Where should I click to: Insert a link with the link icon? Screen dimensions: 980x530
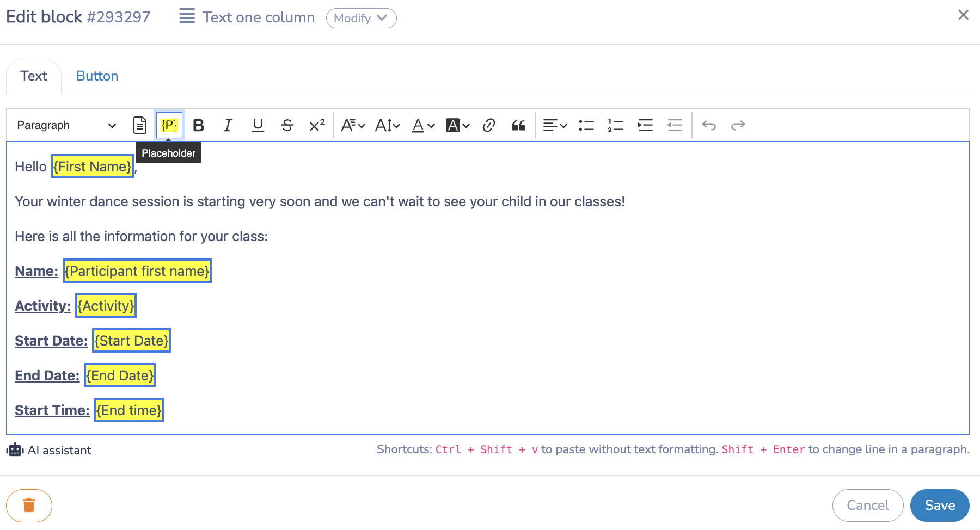point(489,125)
